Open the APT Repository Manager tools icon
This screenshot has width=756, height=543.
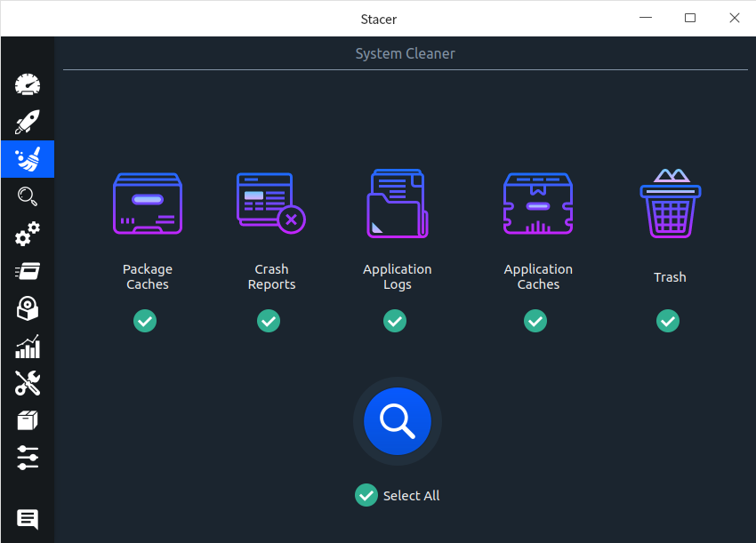(x=27, y=383)
